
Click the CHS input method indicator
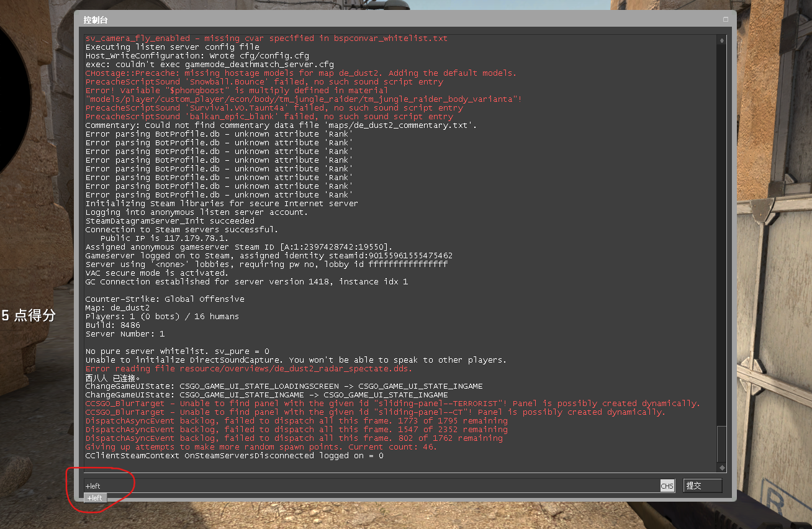coord(667,486)
